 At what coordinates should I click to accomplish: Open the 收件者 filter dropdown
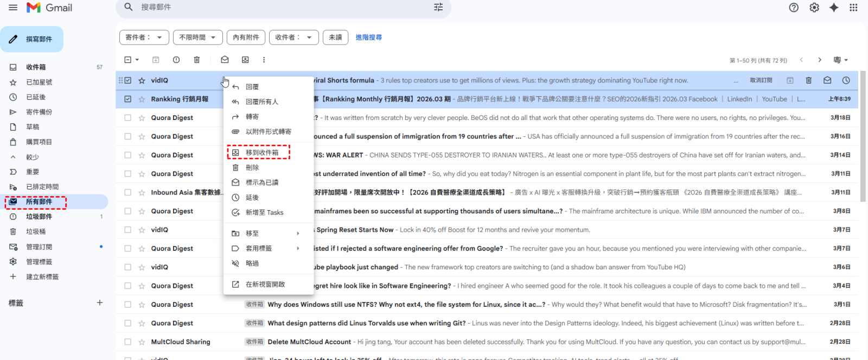pos(293,37)
